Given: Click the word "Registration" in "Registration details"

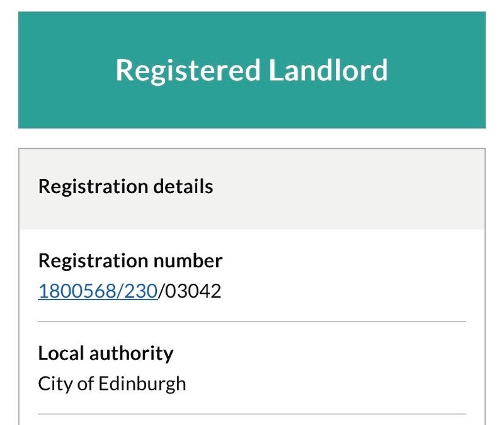Looking at the screenshot, I should (93, 187).
